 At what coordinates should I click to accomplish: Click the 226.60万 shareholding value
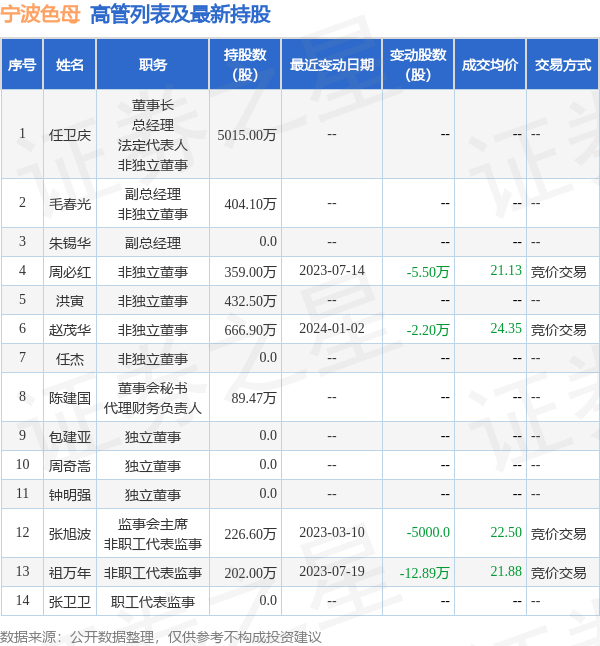pyautogui.click(x=251, y=534)
